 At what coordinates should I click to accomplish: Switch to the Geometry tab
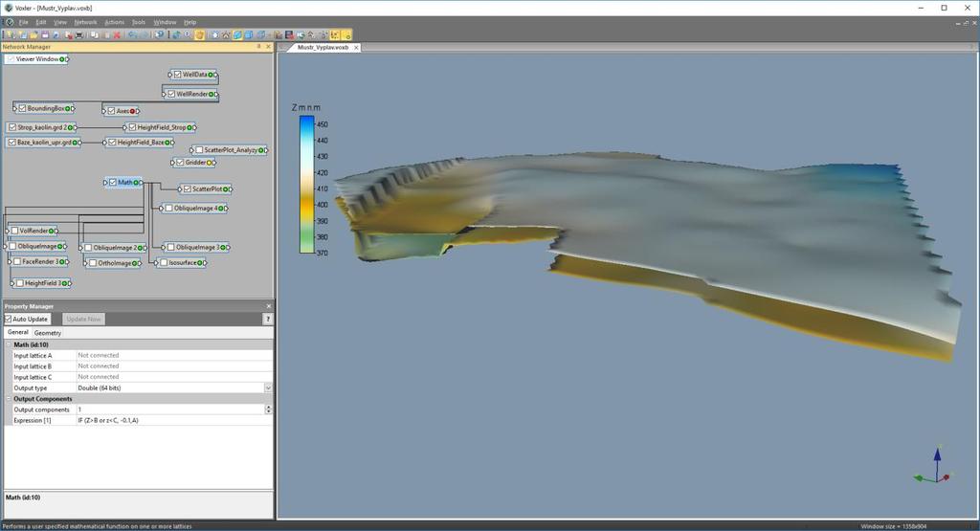click(48, 333)
